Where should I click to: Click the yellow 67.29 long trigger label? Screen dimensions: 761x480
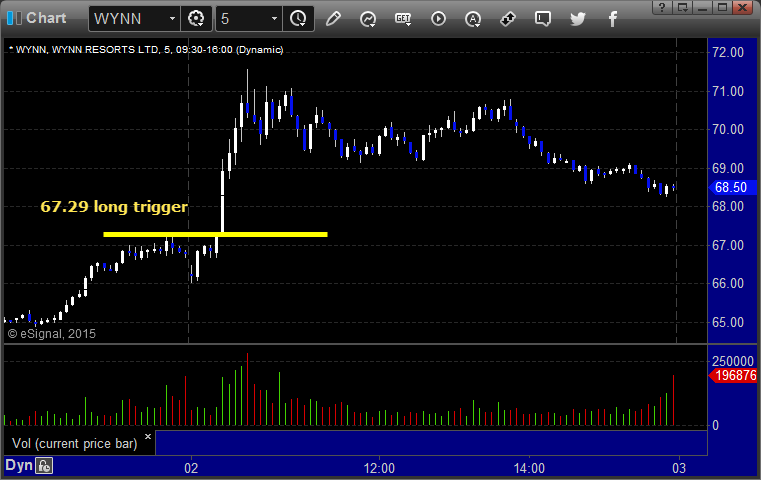(x=114, y=207)
